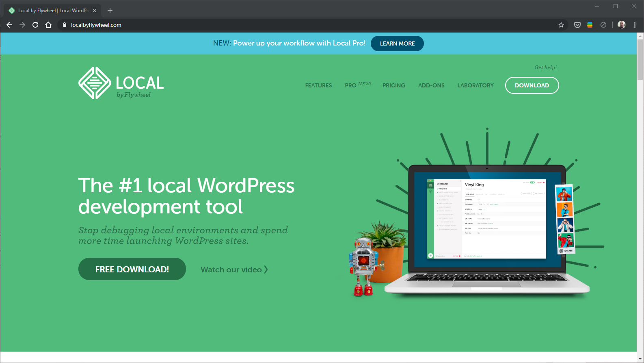Viewport: 644px width, 363px height.
Task: Open the user profile avatar
Action: pyautogui.click(x=621, y=25)
